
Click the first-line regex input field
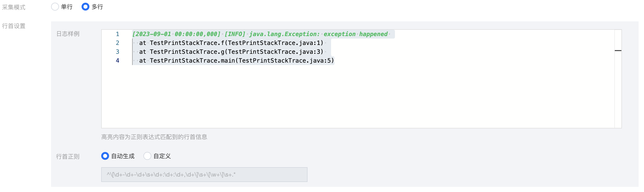(x=204, y=175)
